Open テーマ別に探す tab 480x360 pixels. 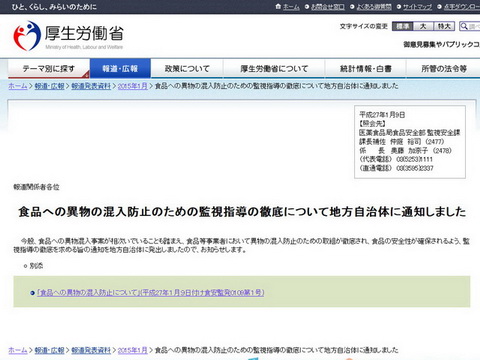click(49, 69)
